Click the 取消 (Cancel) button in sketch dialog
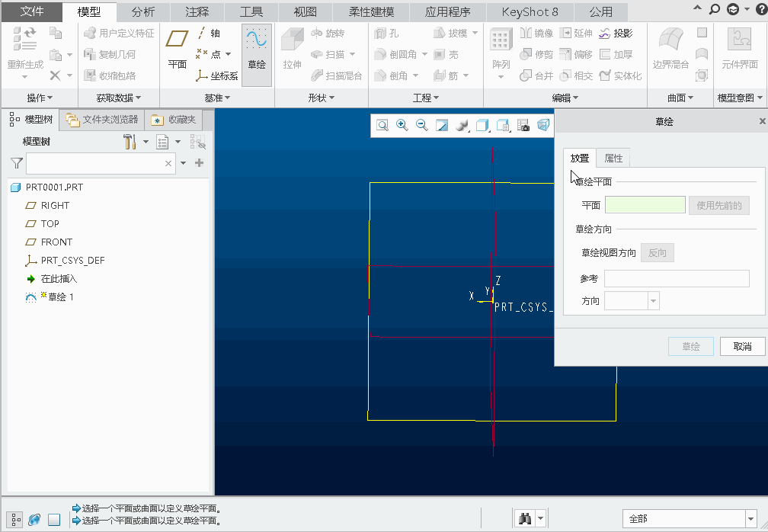Screen dimensions: 768x532 tap(743, 346)
